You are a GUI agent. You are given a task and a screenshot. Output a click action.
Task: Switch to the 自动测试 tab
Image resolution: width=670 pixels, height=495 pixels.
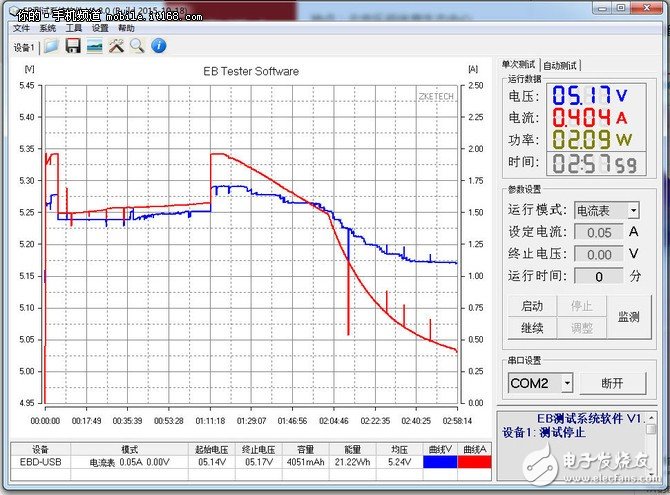561,65
